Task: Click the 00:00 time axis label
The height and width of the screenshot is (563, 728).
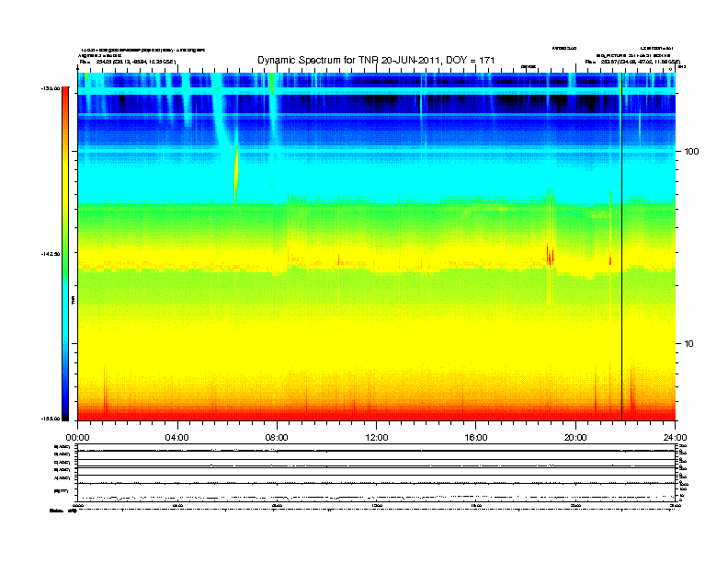Action: tap(77, 438)
